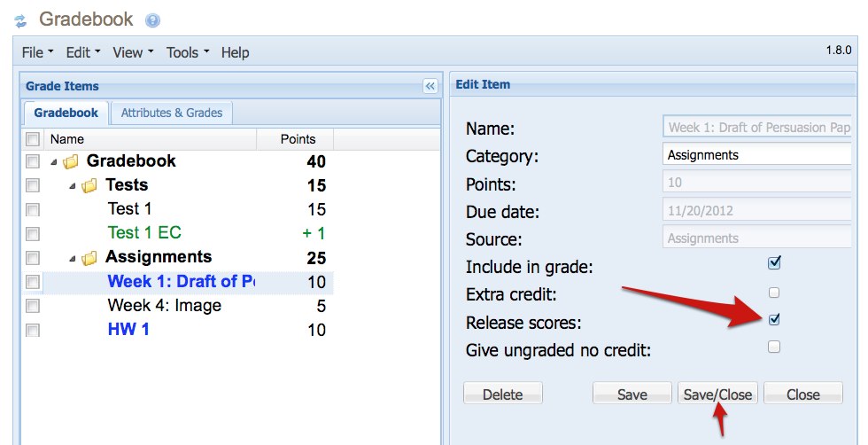Click the Assignments category folder icon

pos(89,258)
